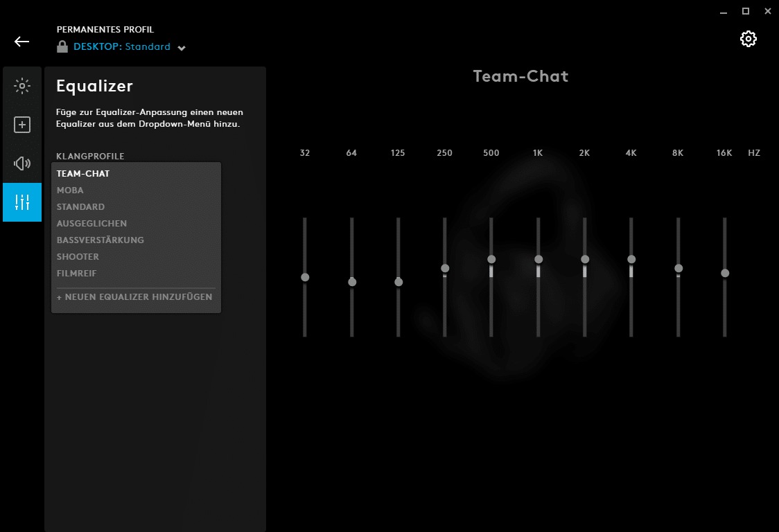The width and height of the screenshot is (779, 532).
Task: Pick the AUSGEGLICHEN equalizer preset
Action: coord(91,224)
